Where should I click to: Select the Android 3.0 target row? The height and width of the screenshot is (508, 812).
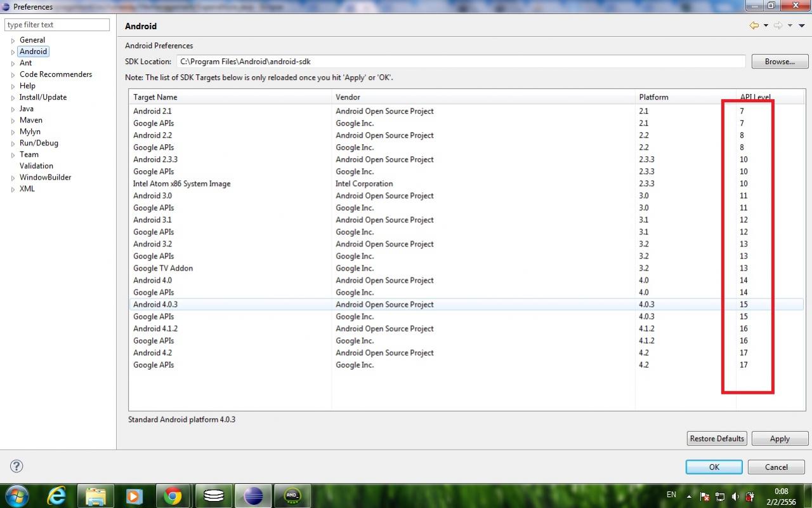click(x=466, y=196)
